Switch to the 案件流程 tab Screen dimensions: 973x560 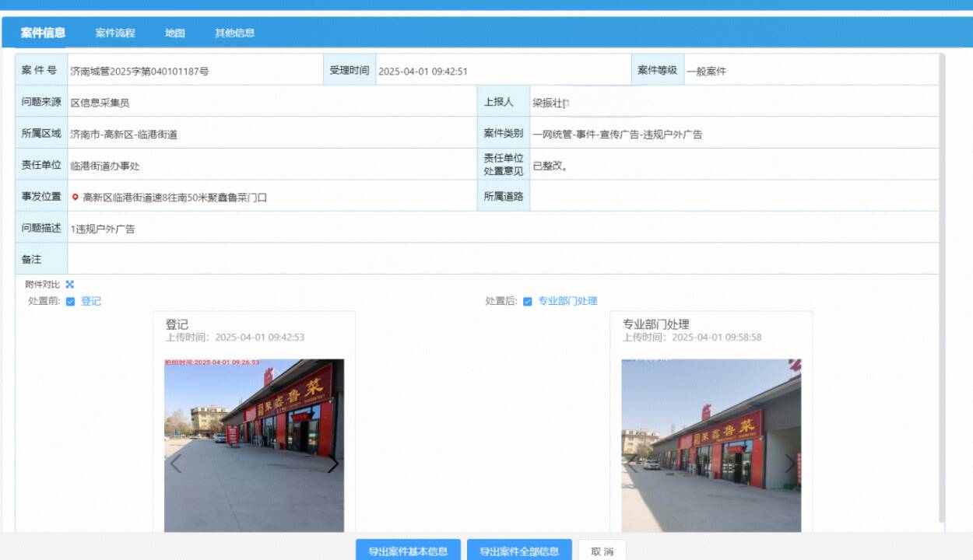pos(115,33)
